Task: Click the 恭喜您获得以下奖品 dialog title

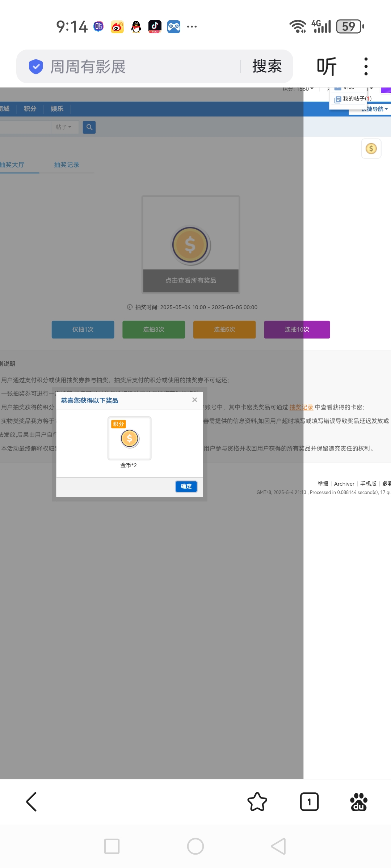Action: coord(89,400)
